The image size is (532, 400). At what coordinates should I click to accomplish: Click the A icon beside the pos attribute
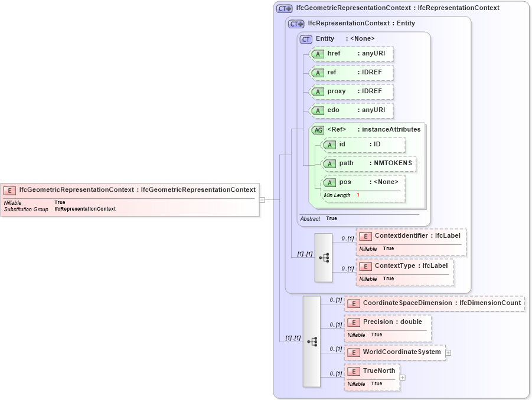(x=329, y=182)
